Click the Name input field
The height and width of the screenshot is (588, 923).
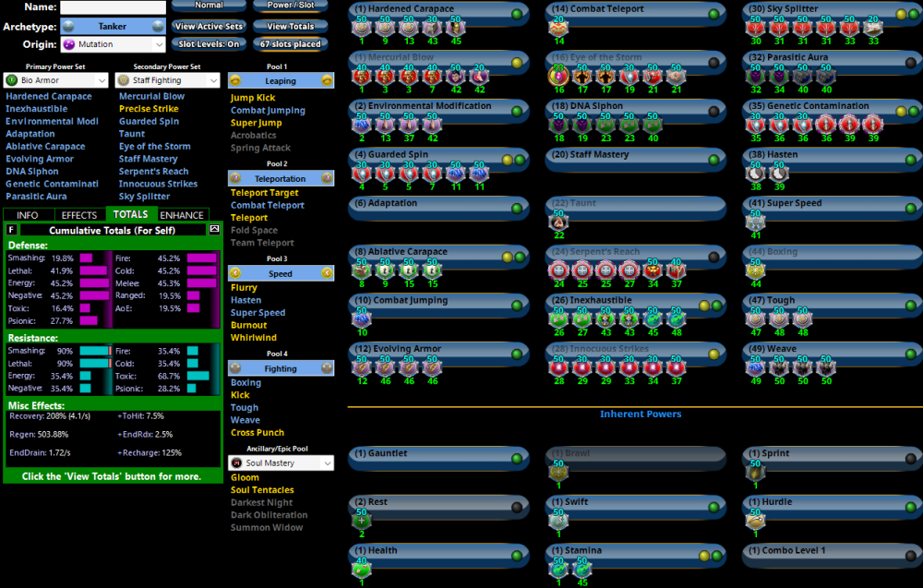(113, 7)
